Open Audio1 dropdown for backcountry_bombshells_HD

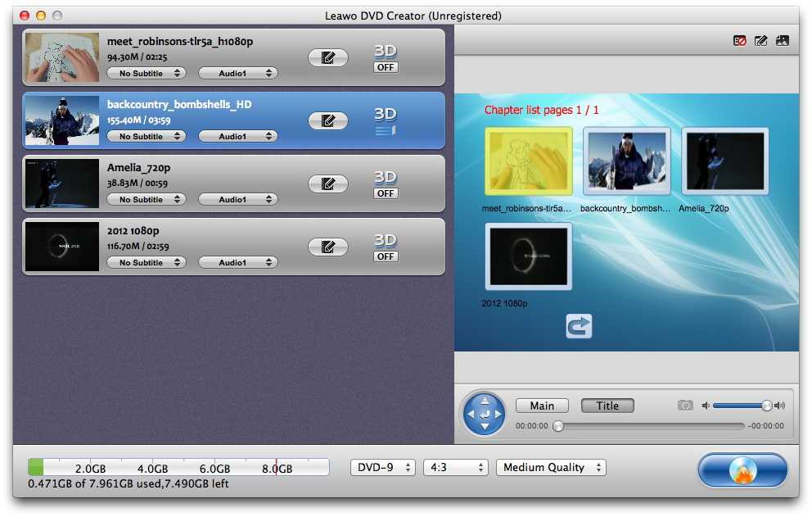[238, 136]
